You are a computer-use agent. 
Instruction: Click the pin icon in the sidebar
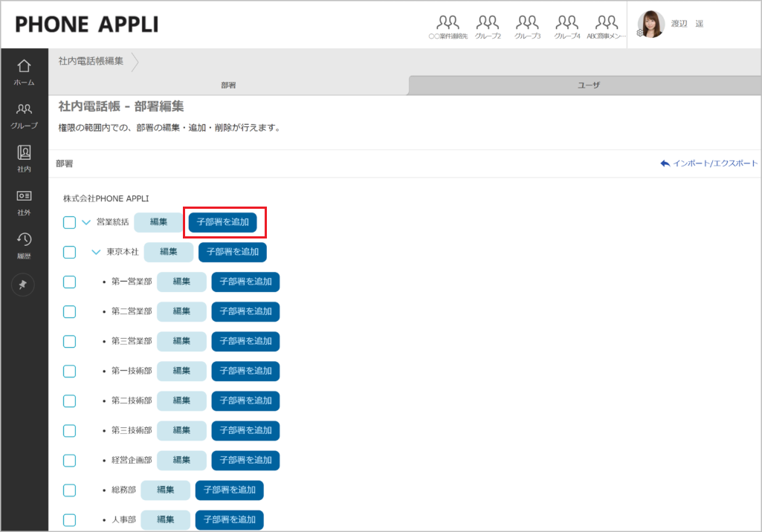click(23, 285)
